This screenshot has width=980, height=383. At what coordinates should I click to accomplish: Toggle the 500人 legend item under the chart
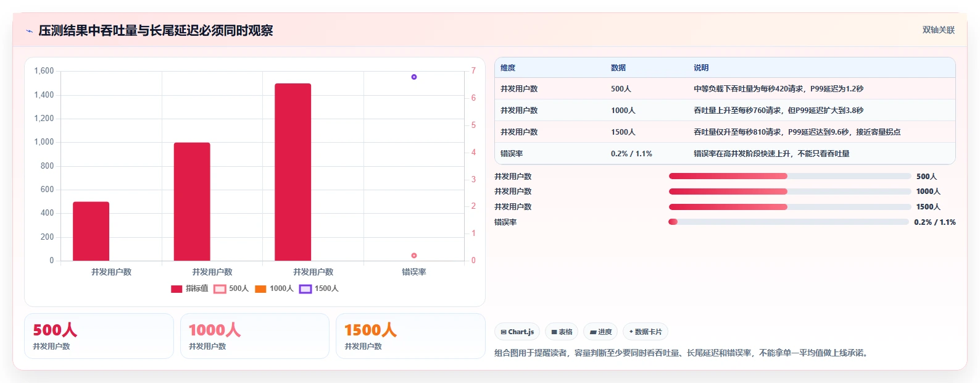click(x=231, y=288)
